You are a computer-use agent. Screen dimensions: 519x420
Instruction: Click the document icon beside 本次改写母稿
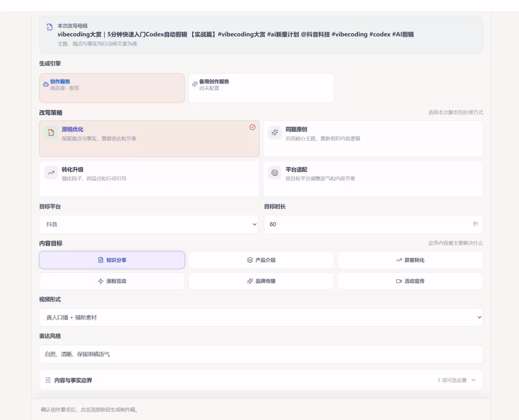[49, 27]
